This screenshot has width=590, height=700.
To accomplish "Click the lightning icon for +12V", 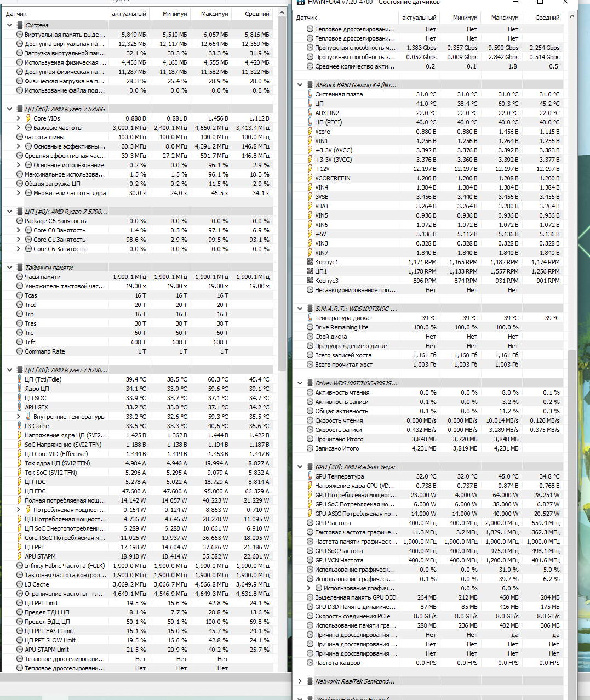I will [x=310, y=169].
